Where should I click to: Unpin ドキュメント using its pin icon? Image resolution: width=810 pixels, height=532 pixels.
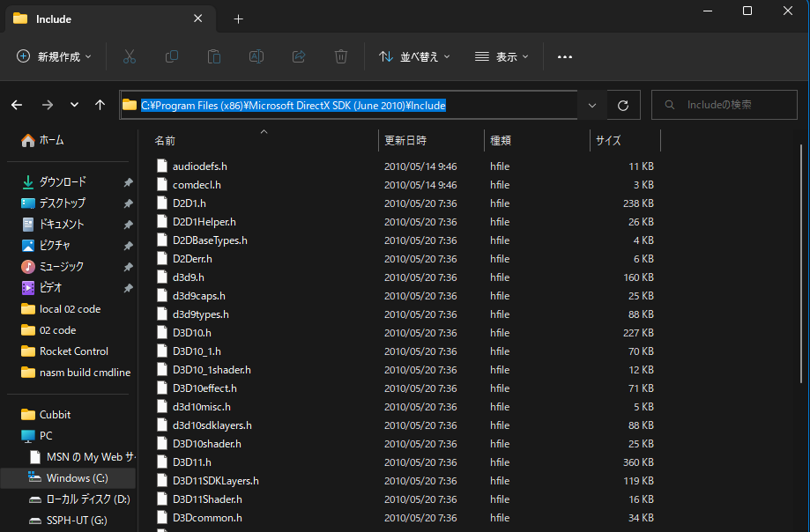pyautogui.click(x=128, y=225)
